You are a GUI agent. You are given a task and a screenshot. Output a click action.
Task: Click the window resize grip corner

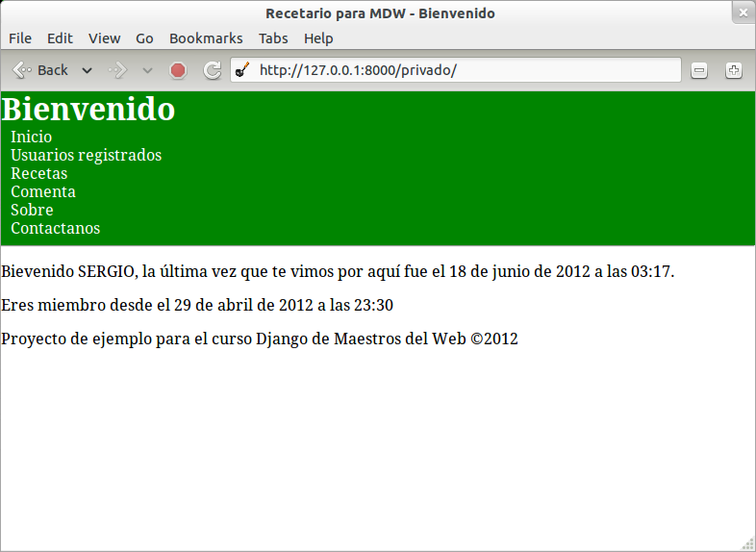tap(747, 543)
